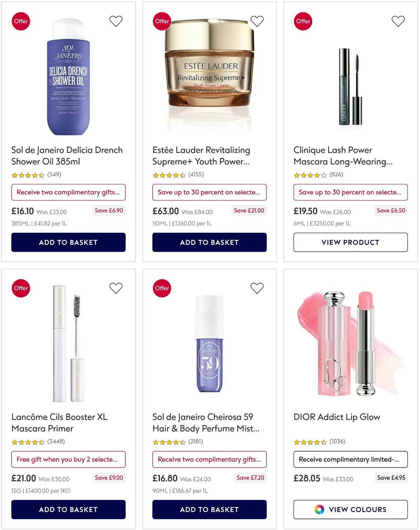Click the colour wheel icon on View Colours
Viewport: 420px width, 530px height.
coord(320,510)
